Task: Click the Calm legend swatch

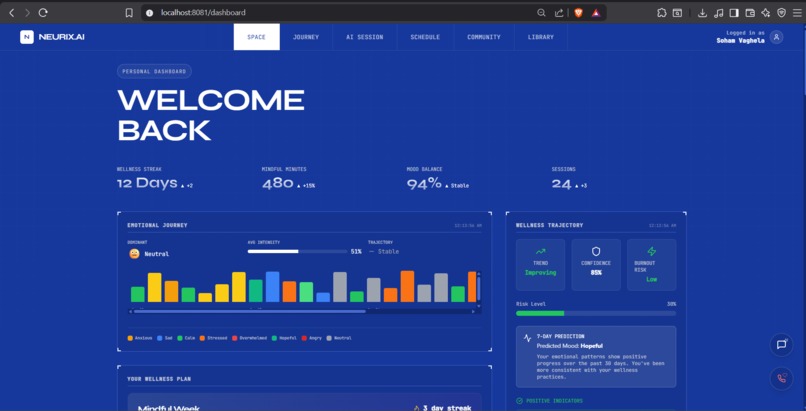Action: coord(180,338)
